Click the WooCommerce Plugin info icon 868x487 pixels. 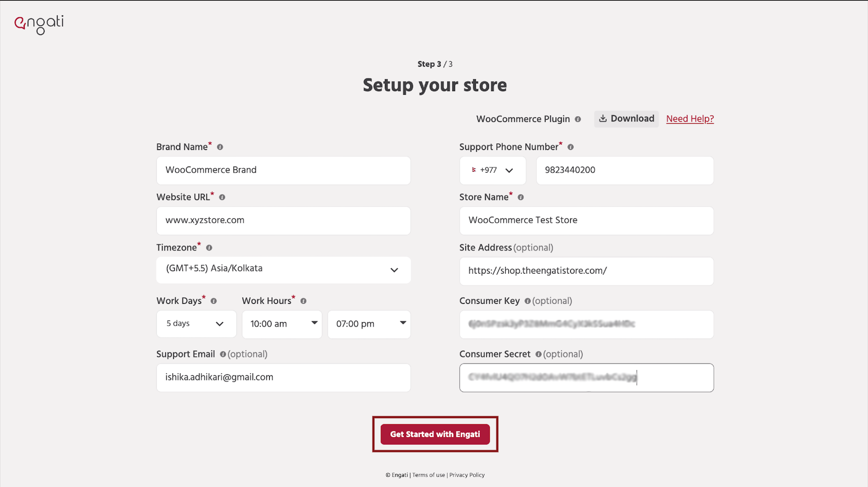pyautogui.click(x=578, y=119)
